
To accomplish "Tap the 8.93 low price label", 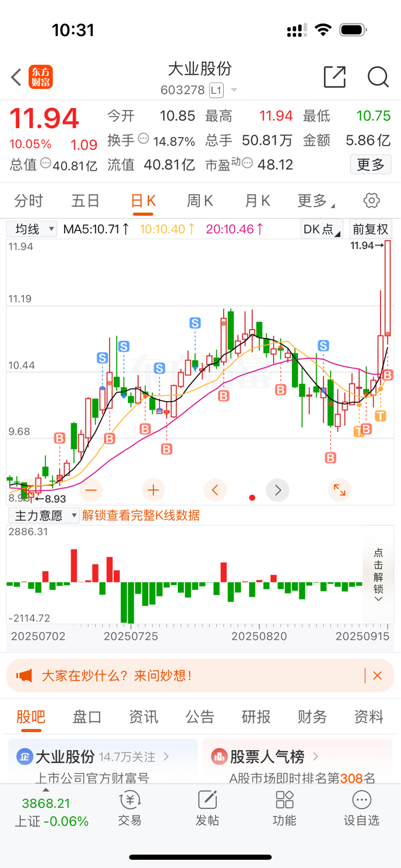I will click(55, 499).
